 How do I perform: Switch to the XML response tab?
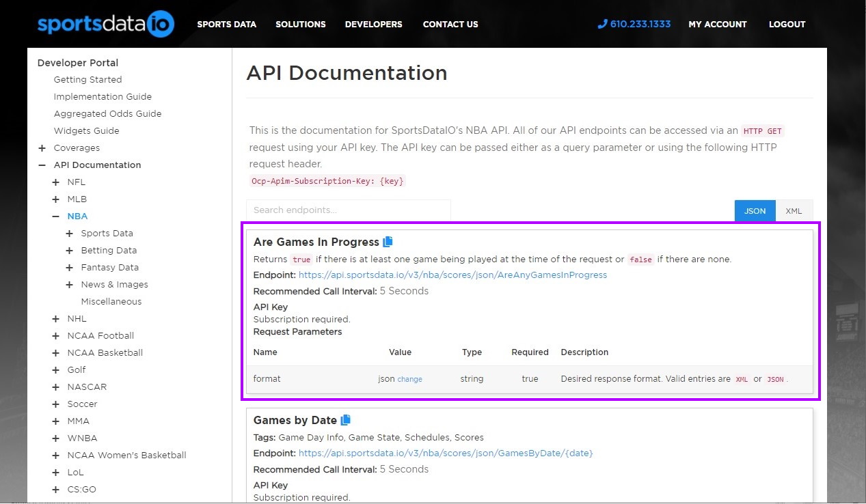(794, 211)
